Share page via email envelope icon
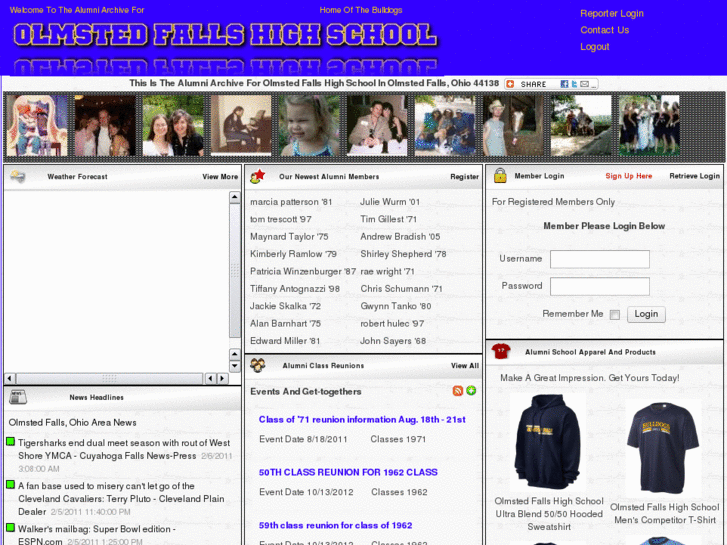Screen dimensions: 727x545 click(584, 84)
